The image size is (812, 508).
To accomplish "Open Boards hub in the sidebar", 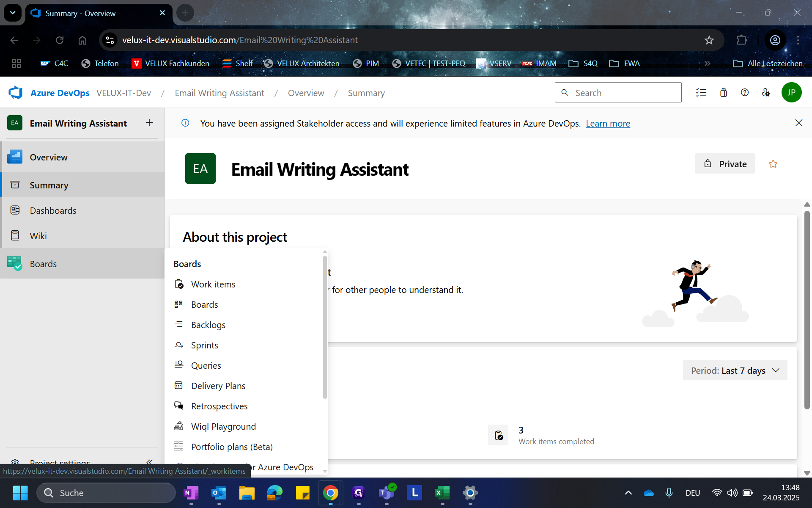I will coord(82,264).
